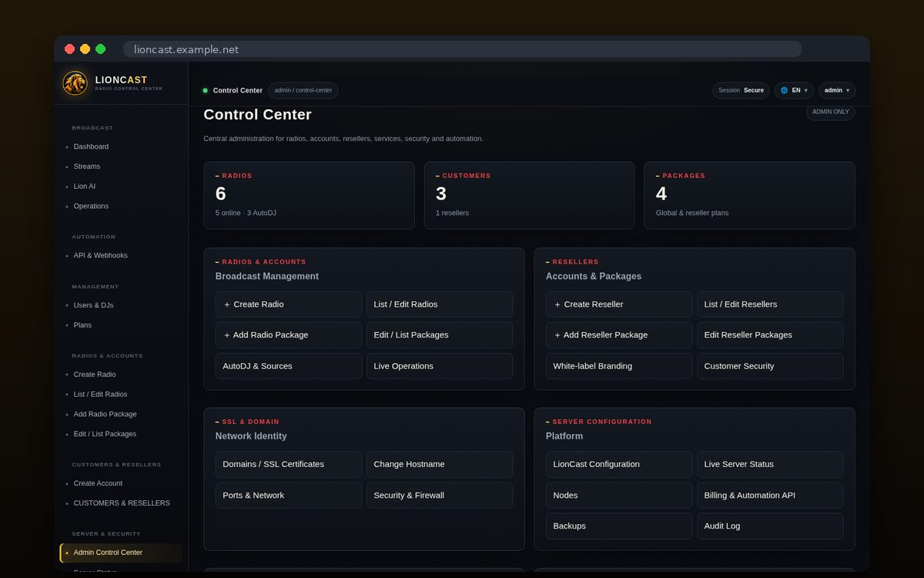Click the ADMIN ONLY badge

[x=831, y=112]
